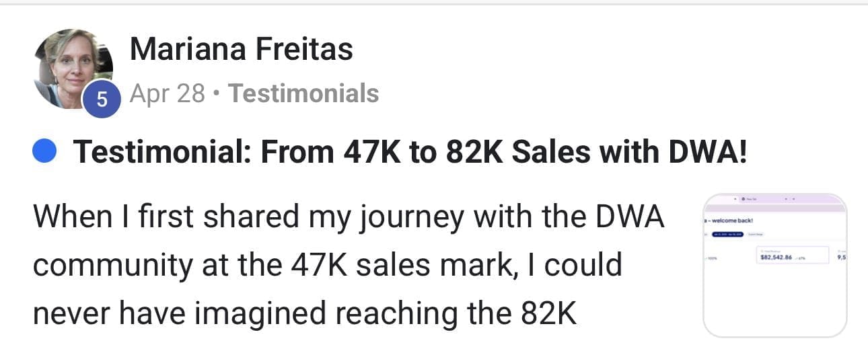The image size is (868, 353).
Task: Click the first body line starting "When I first shared"
Action: pos(348,218)
